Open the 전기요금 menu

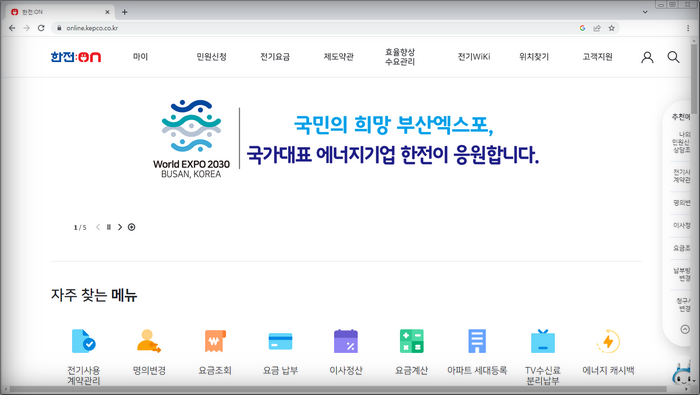(x=275, y=57)
